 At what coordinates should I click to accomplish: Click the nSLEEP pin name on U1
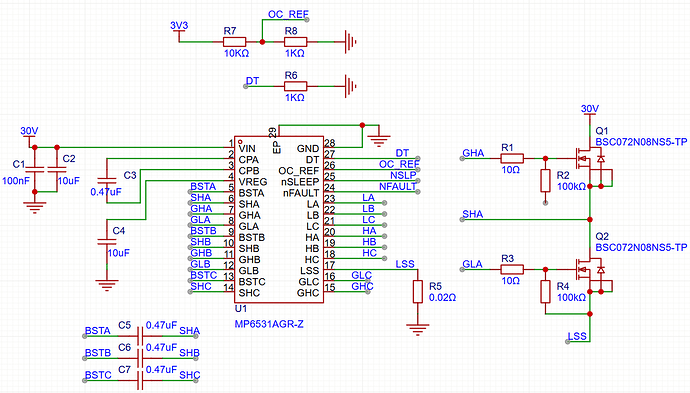[x=300, y=182]
